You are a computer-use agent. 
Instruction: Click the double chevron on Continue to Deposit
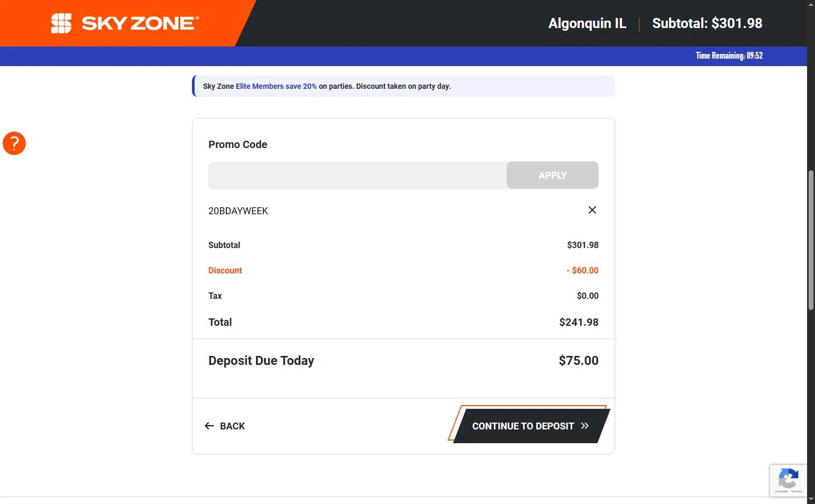pyautogui.click(x=585, y=426)
